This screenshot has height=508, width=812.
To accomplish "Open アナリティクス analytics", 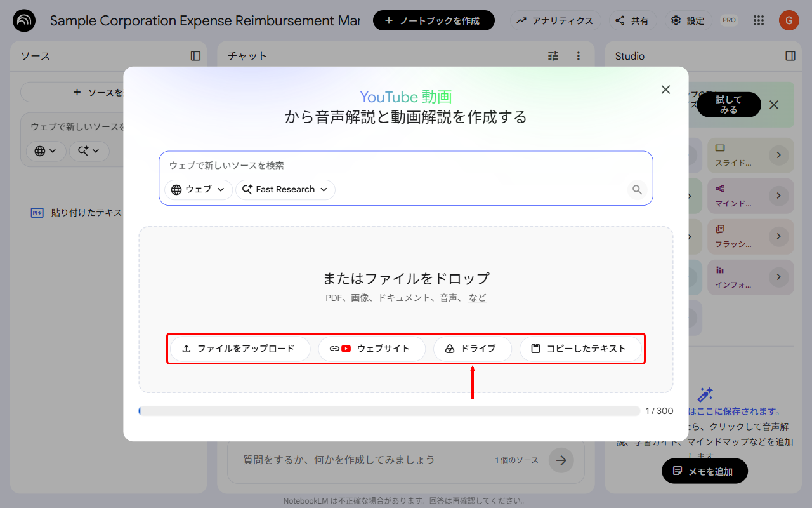I will (555, 20).
